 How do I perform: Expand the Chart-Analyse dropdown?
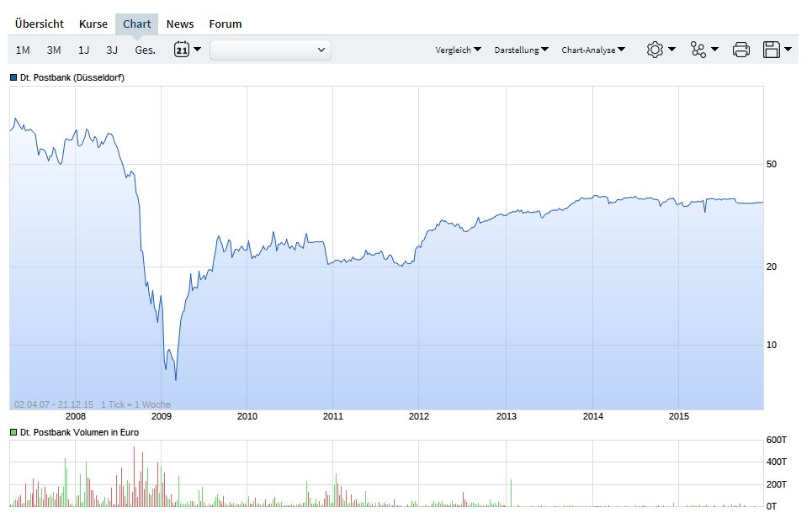click(x=593, y=50)
